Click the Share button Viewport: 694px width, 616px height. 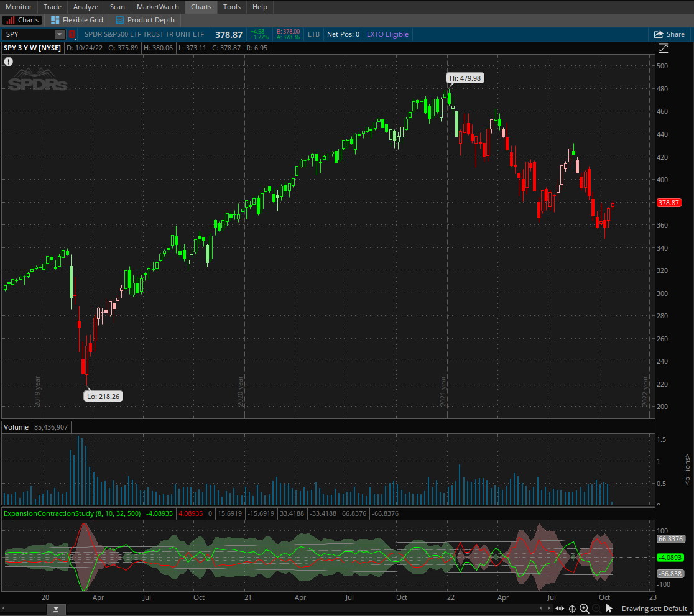click(x=669, y=34)
